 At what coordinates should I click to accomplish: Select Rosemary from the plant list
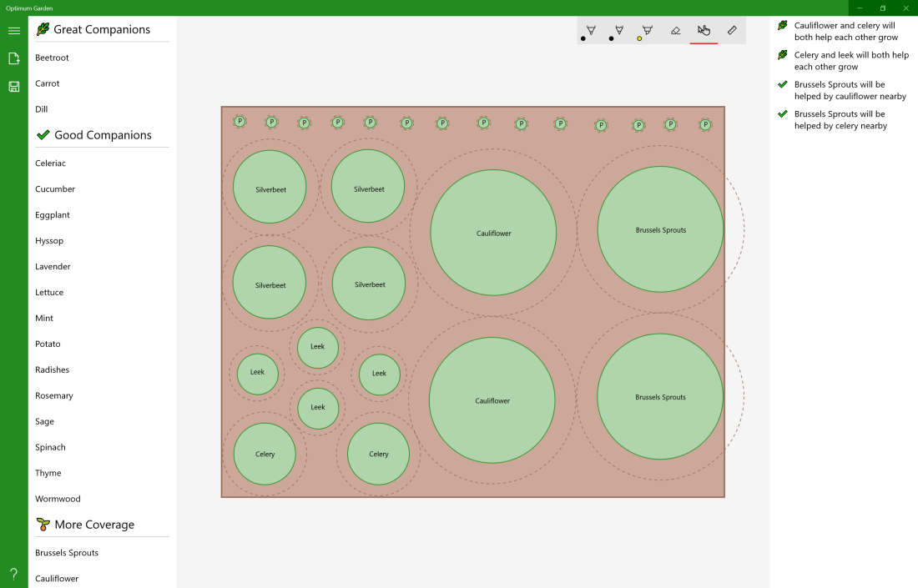tap(54, 396)
